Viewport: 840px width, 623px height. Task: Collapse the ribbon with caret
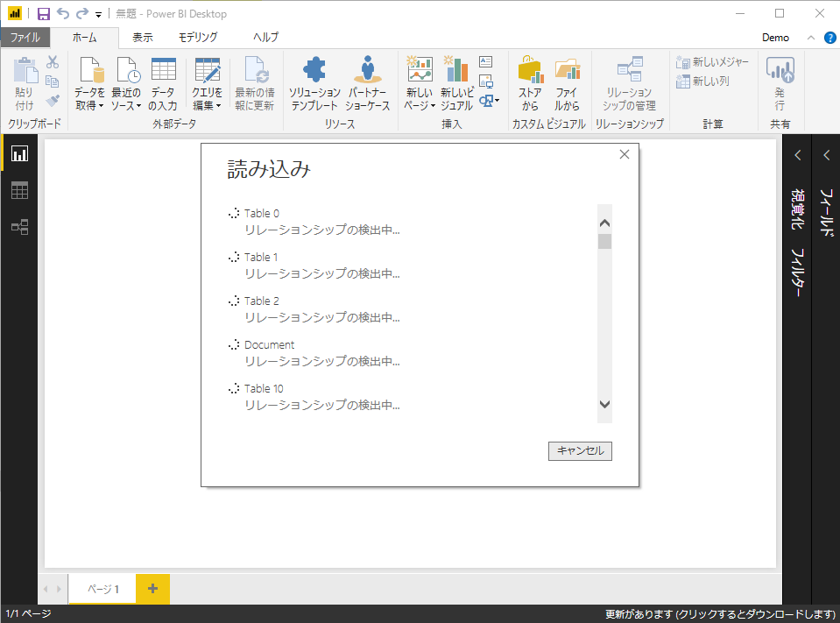811,38
